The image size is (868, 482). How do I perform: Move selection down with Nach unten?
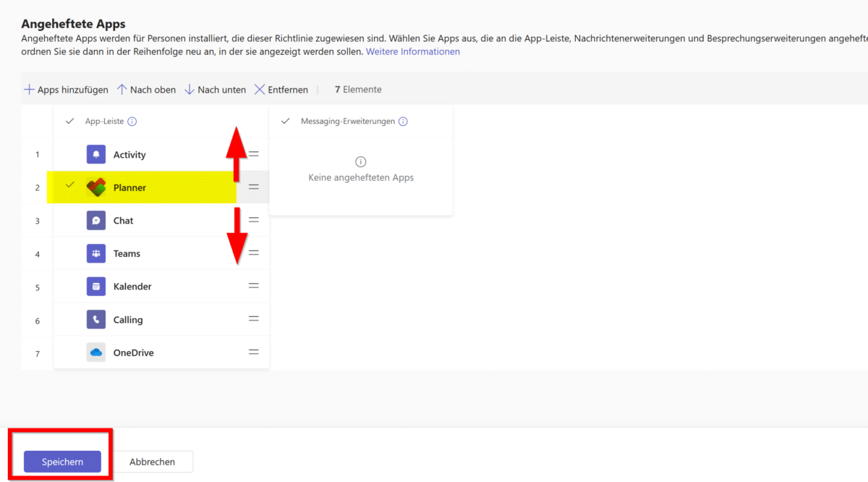pyautogui.click(x=215, y=90)
